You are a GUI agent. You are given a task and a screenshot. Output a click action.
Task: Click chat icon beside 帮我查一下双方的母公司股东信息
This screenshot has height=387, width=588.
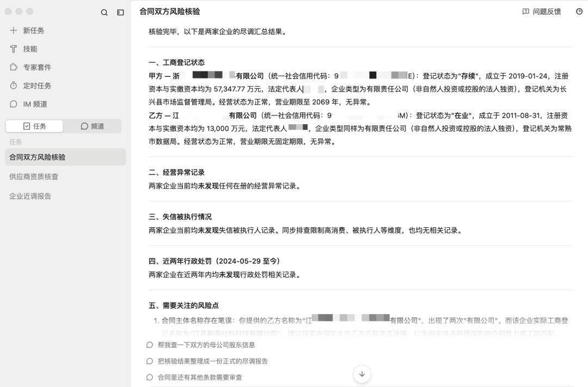click(x=150, y=345)
